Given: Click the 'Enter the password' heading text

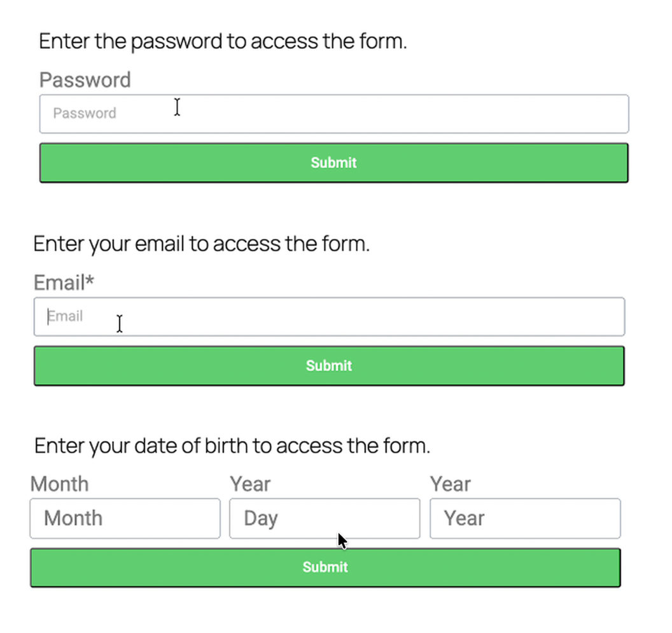Looking at the screenshot, I should 223,42.
